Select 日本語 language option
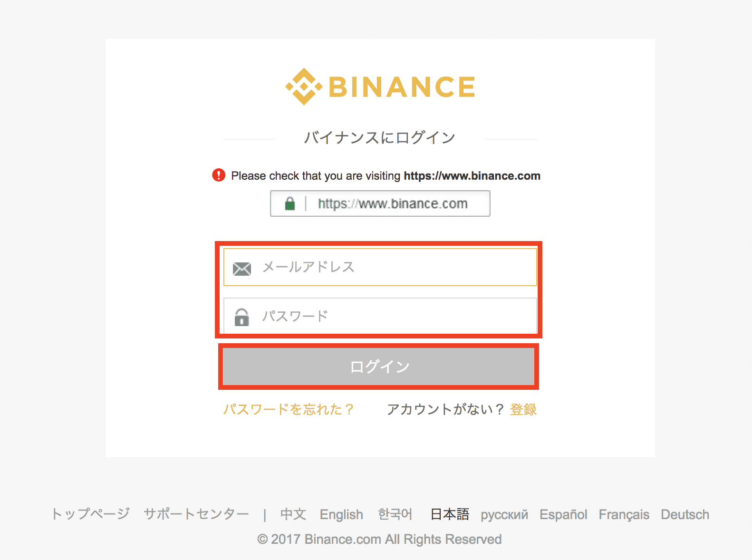 [450, 514]
